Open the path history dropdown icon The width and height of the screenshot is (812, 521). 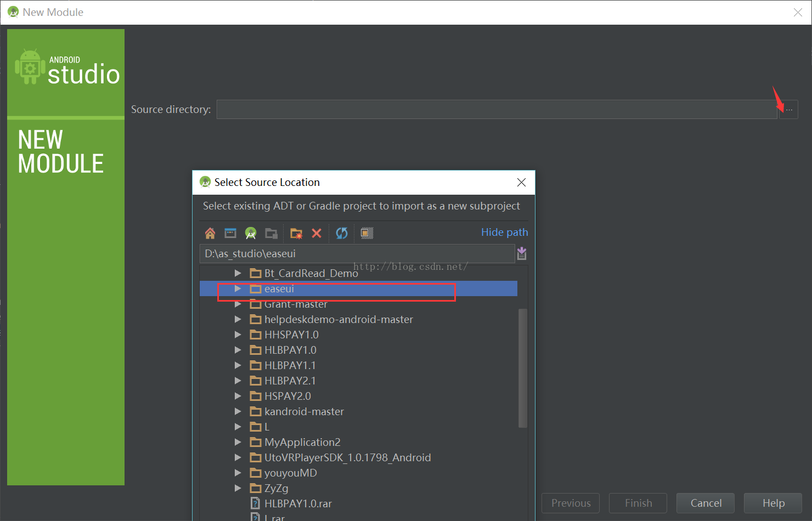coord(522,253)
